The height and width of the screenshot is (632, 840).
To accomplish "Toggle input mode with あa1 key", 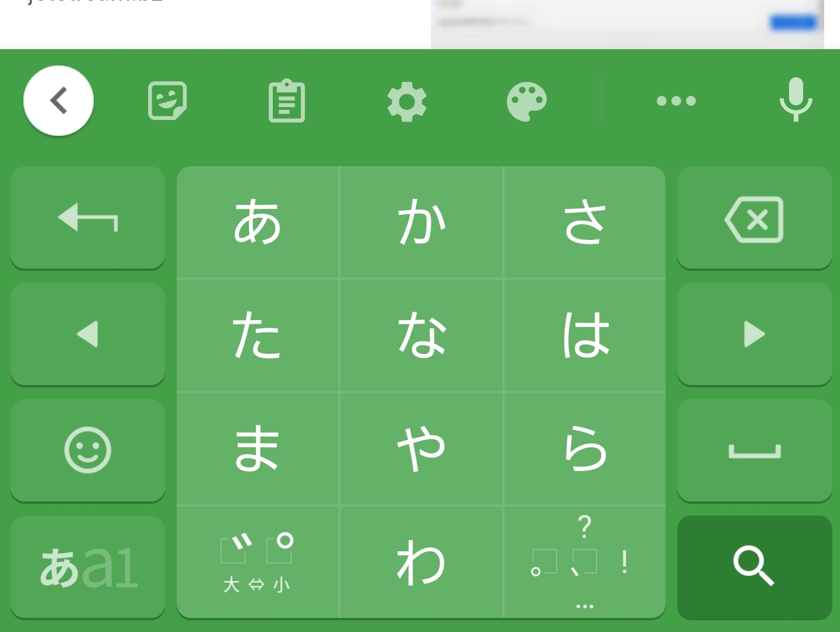I will tap(88, 567).
